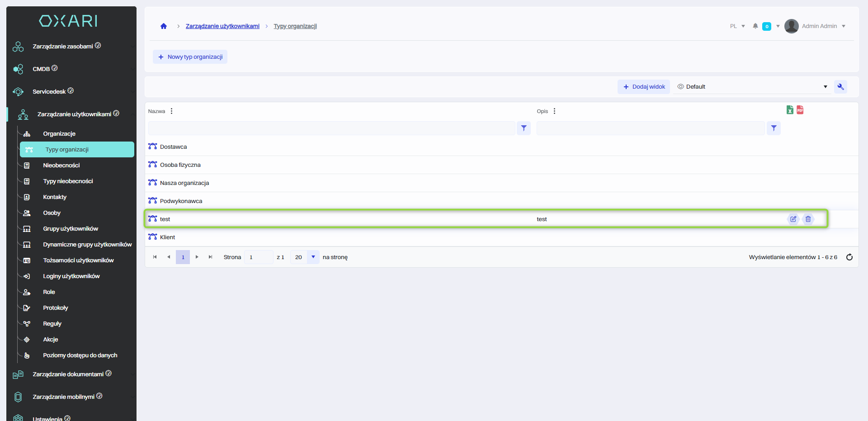Delete the test organization type row
Image resolution: width=868 pixels, height=421 pixels.
click(808, 219)
